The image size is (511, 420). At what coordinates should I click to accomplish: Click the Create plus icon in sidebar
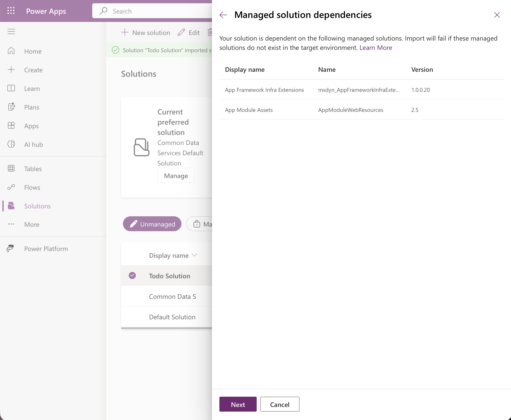click(x=11, y=70)
